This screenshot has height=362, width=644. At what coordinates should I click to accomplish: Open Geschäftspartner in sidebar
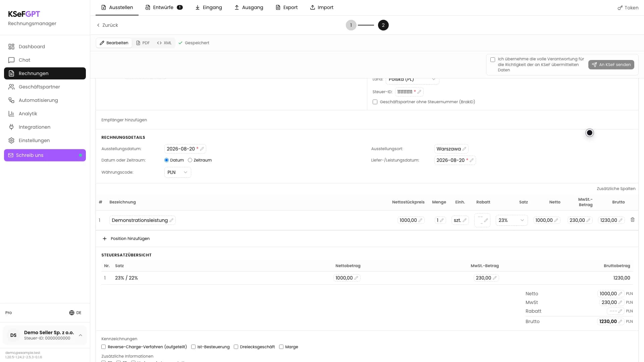point(45,87)
